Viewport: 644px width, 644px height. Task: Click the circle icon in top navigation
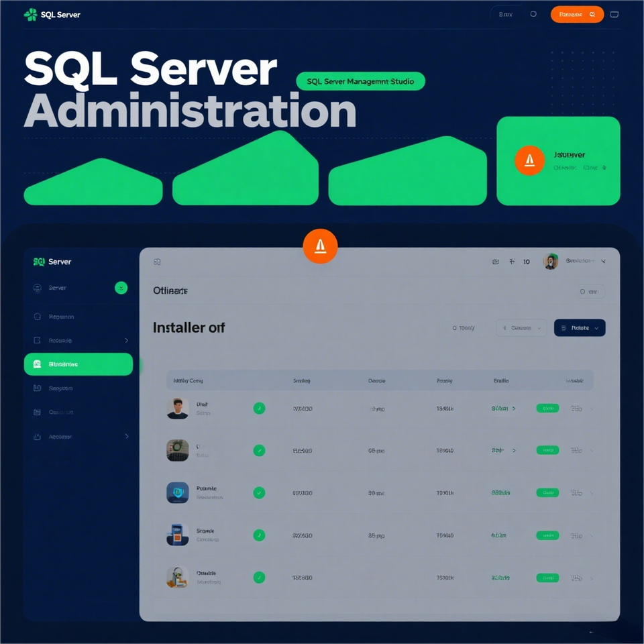coord(533,14)
